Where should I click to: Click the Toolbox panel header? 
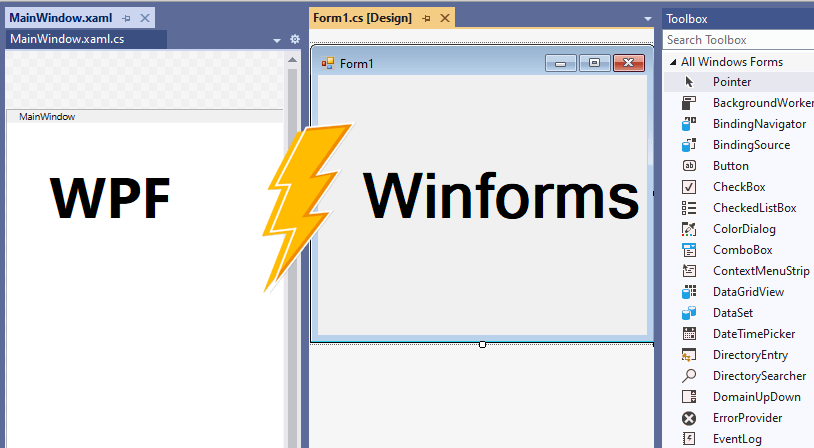pyautogui.click(x=738, y=19)
